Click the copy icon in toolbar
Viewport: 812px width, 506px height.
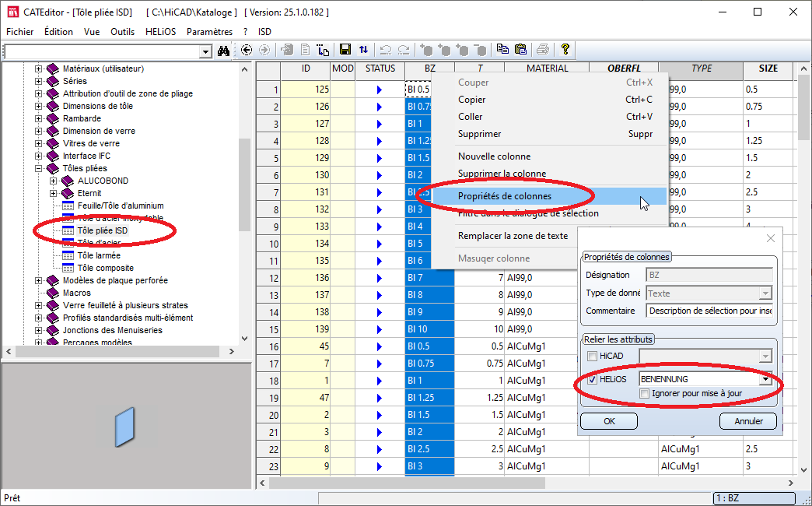tap(502, 50)
